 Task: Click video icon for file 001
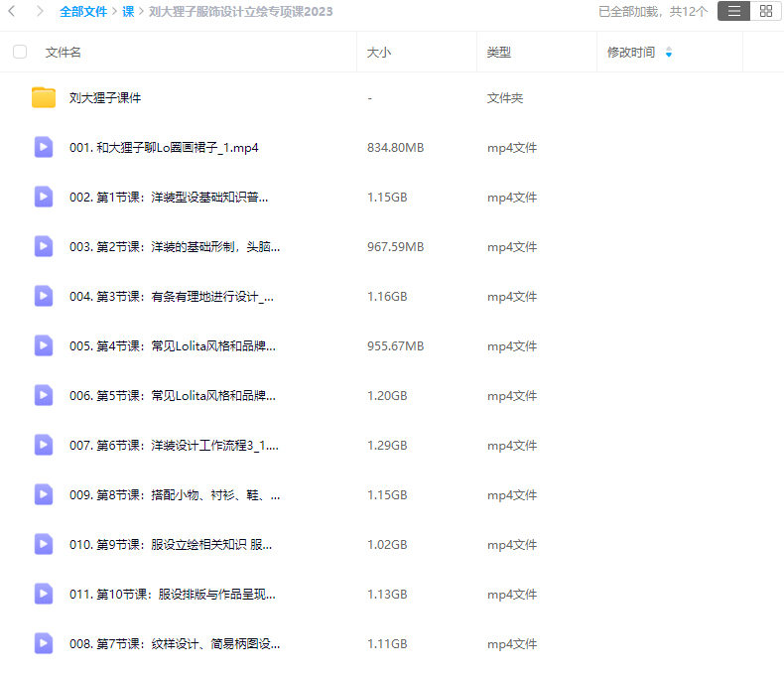point(44,148)
